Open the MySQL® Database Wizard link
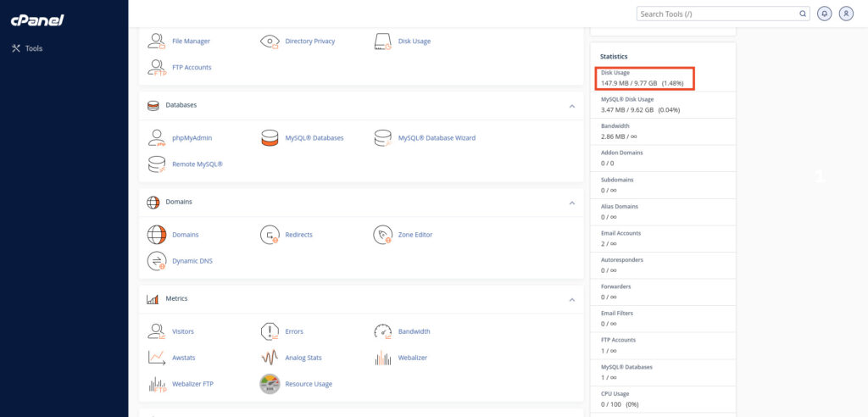 [x=437, y=138]
